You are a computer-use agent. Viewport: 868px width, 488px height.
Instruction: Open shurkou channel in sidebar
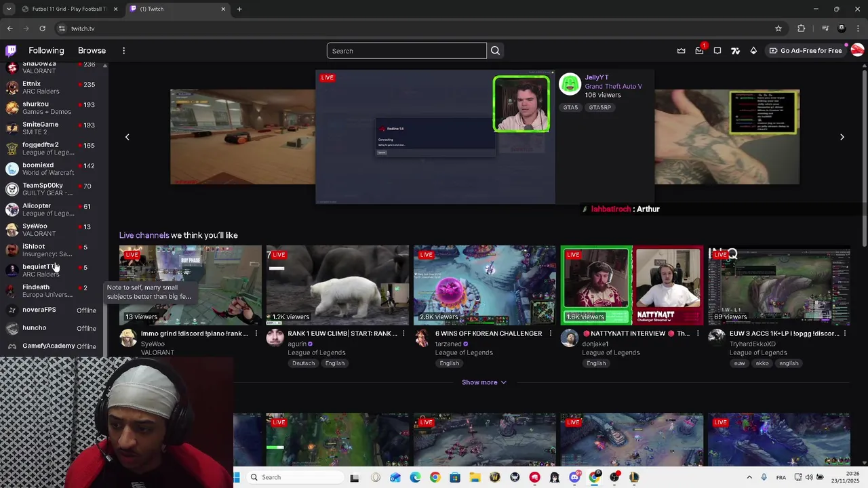point(52,108)
